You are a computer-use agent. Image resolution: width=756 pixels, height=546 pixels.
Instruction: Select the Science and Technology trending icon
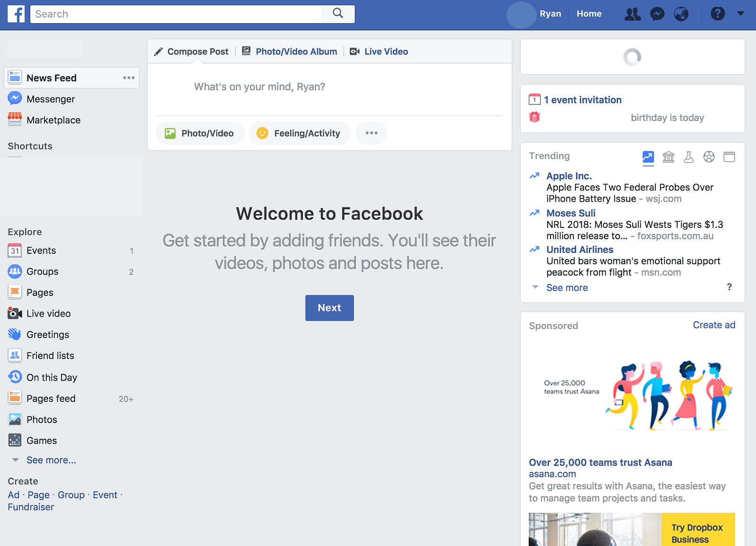coord(689,156)
